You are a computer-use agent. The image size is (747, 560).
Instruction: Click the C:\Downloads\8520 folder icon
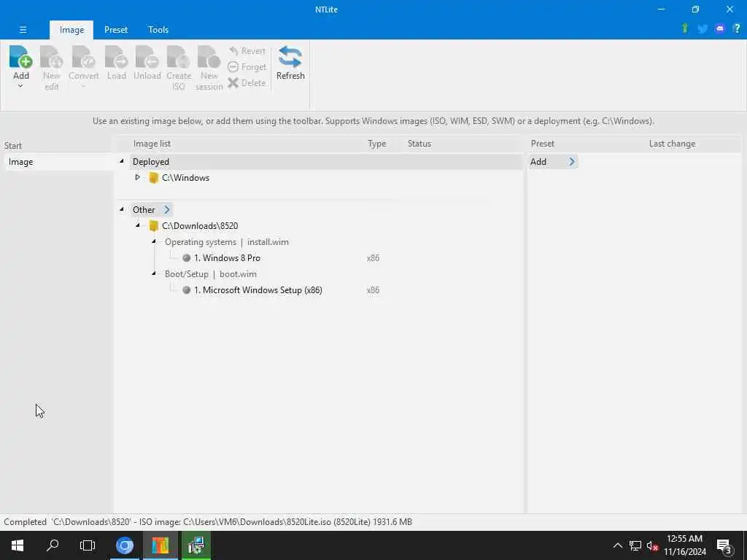(153, 226)
